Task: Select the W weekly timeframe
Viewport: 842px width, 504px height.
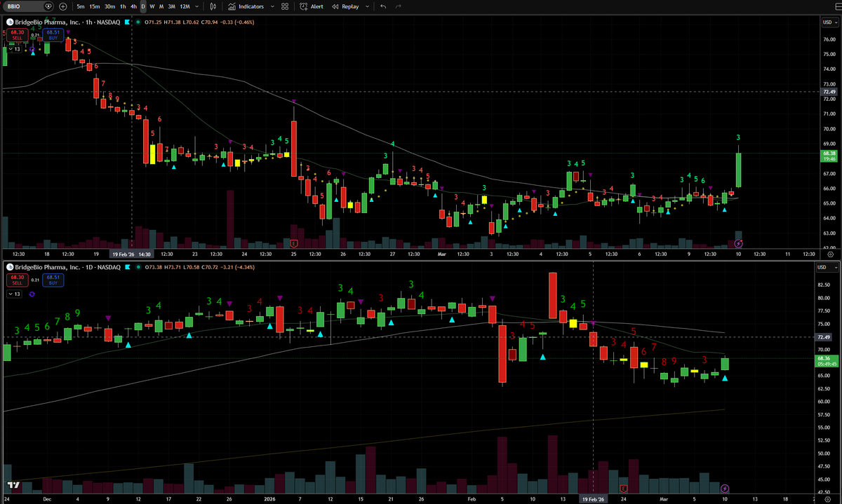Action: [152, 6]
